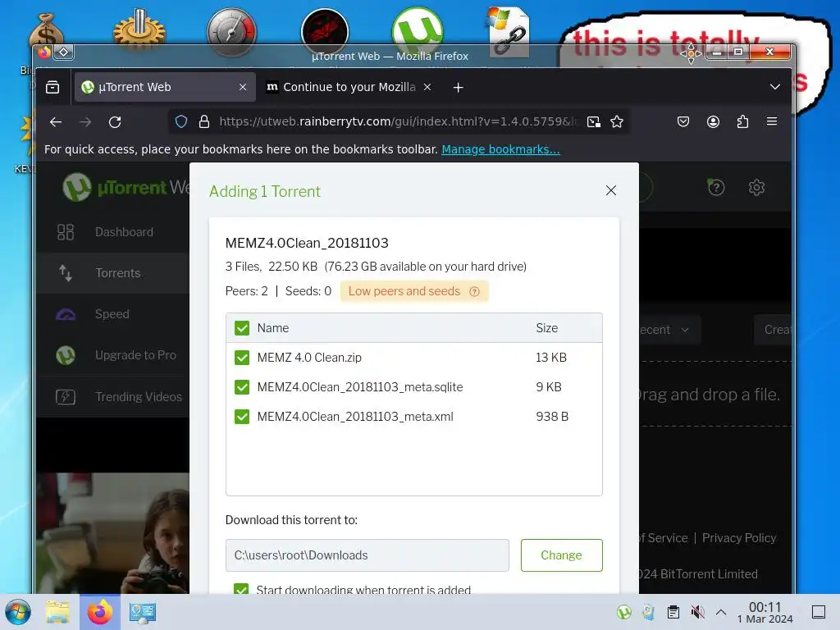This screenshot has width=840, height=630.
Task: Click the show desktop button
Action: (x=818, y=612)
